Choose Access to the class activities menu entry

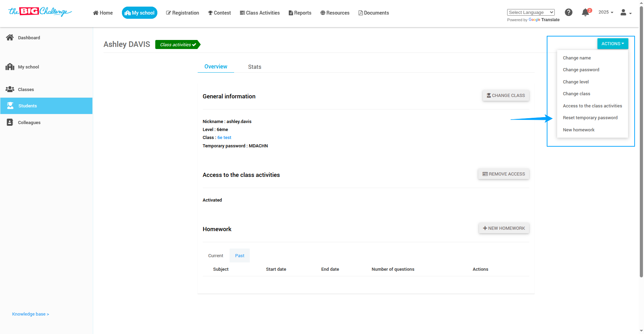(x=593, y=106)
